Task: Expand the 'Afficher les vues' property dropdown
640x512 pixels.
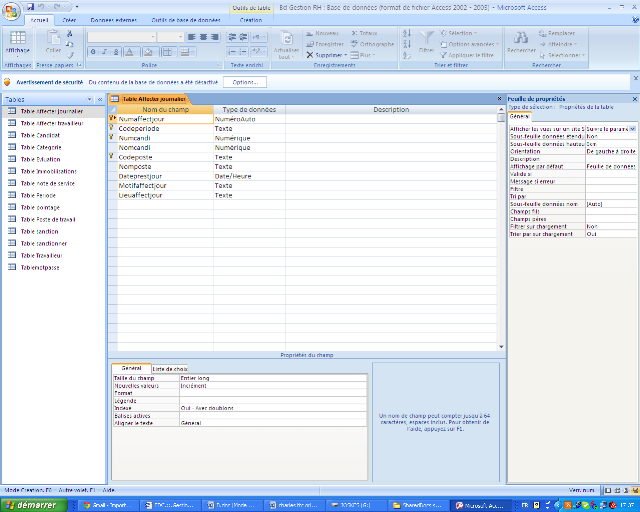Action: pyautogui.click(x=632, y=128)
